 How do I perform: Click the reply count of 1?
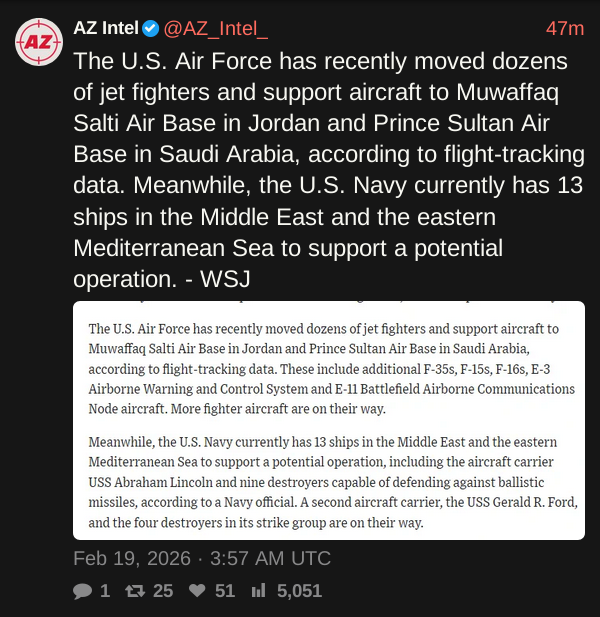(x=105, y=591)
